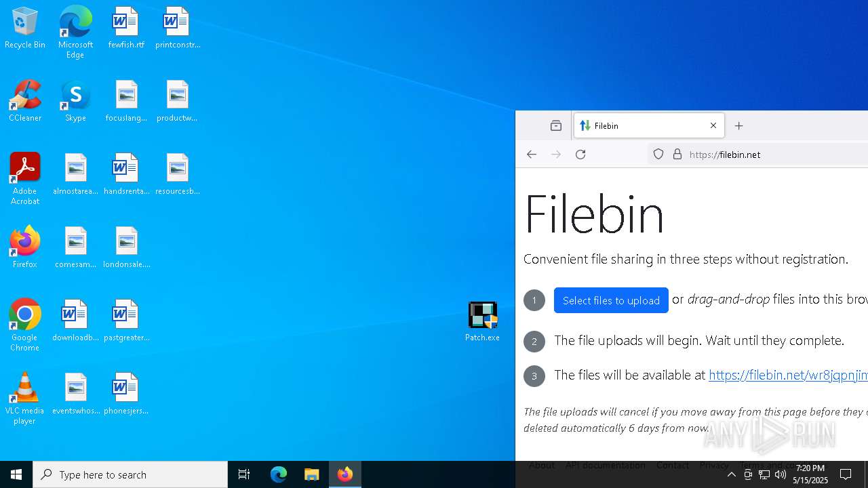Open the volume control tray icon
This screenshot has height=488, width=868.
click(x=781, y=474)
